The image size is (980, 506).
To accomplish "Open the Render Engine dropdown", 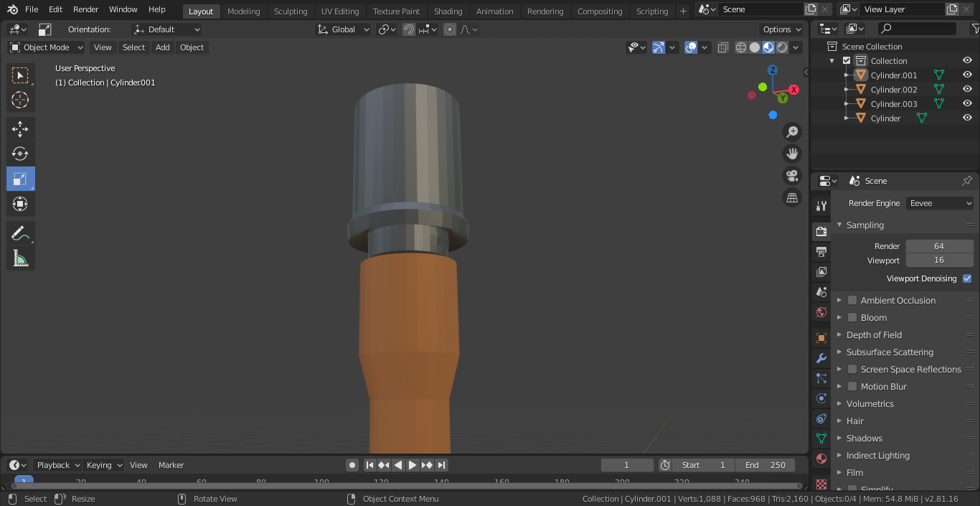I will pos(940,203).
